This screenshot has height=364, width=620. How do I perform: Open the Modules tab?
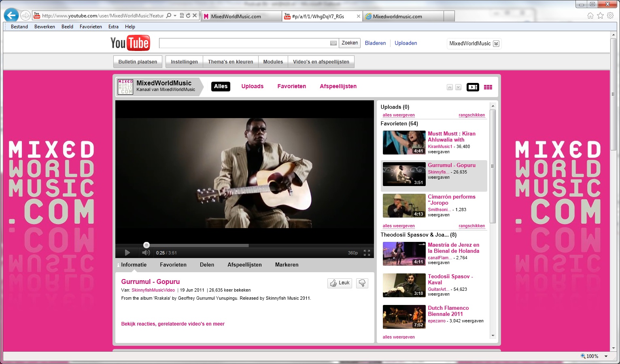point(273,62)
